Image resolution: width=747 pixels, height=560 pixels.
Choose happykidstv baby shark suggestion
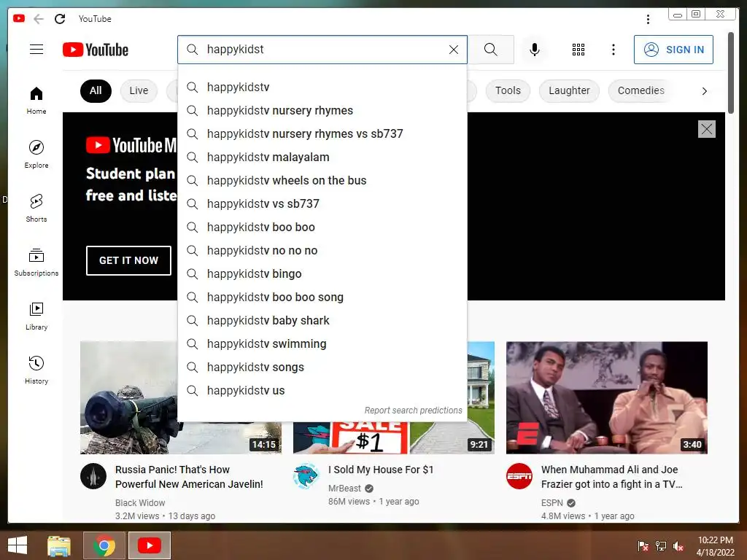[x=322, y=321]
